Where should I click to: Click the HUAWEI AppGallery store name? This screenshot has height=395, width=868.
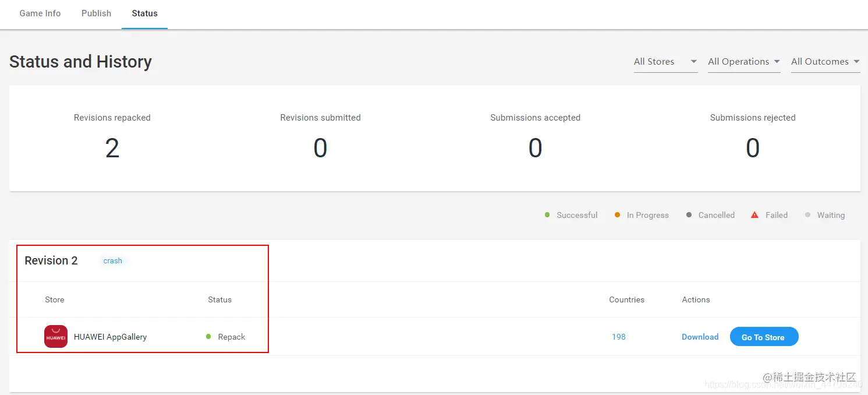coord(110,337)
